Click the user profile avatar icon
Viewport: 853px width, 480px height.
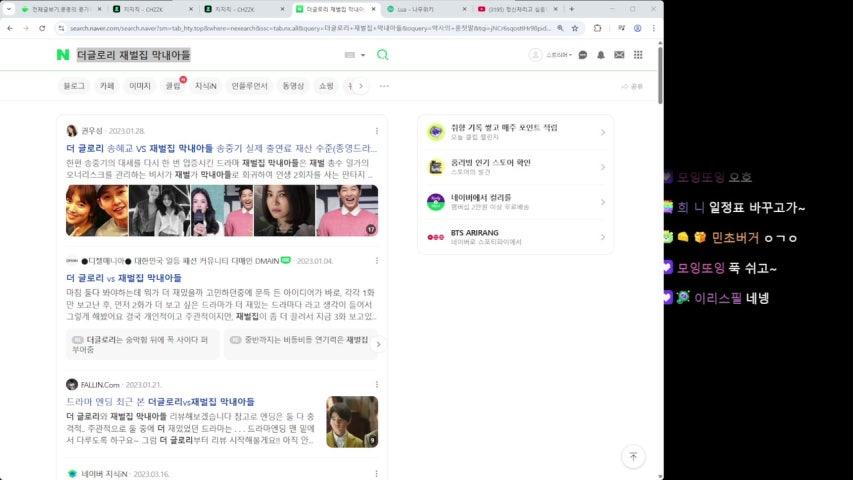535,55
